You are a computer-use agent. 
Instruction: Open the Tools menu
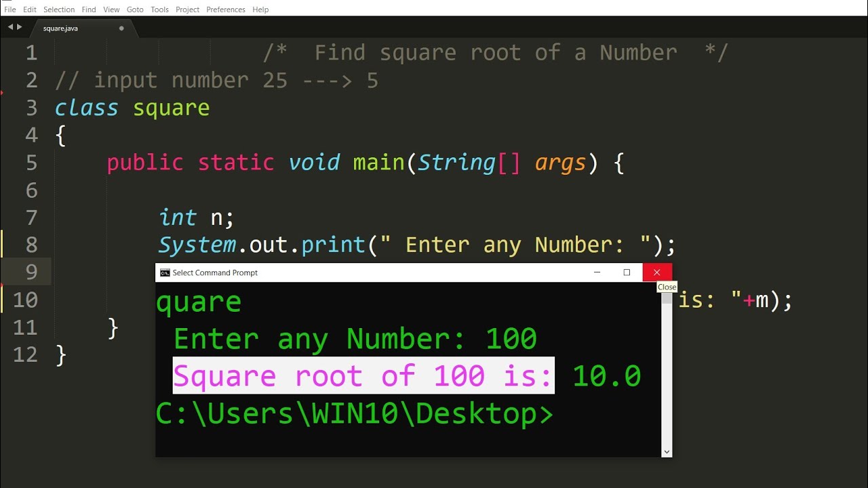[x=160, y=9]
